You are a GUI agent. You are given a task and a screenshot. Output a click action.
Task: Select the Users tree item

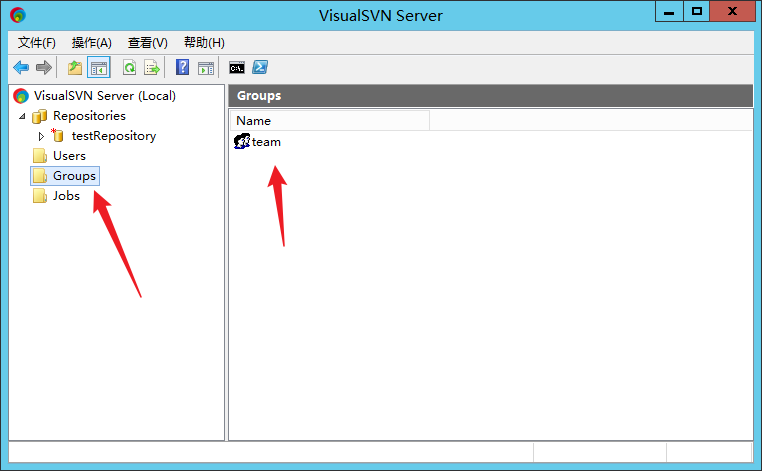(69, 156)
